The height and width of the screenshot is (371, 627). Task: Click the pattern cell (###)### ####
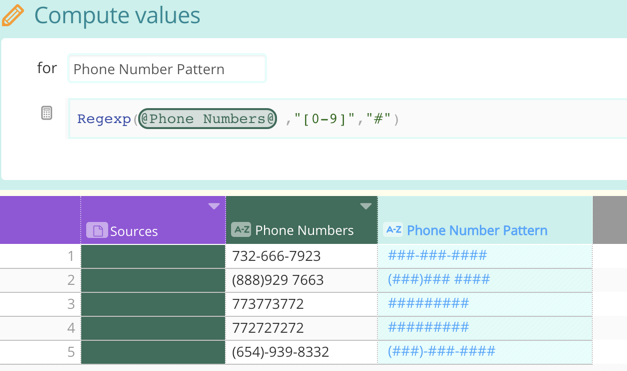coord(485,280)
